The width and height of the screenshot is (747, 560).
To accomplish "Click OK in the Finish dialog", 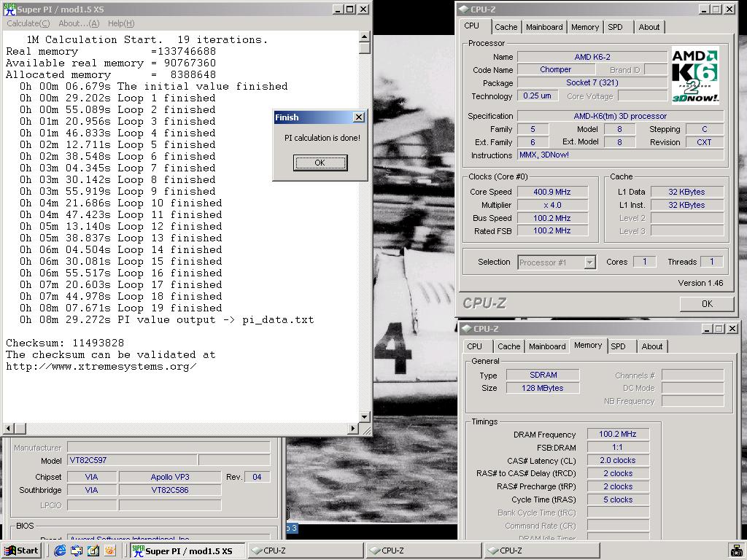I will tap(320, 163).
